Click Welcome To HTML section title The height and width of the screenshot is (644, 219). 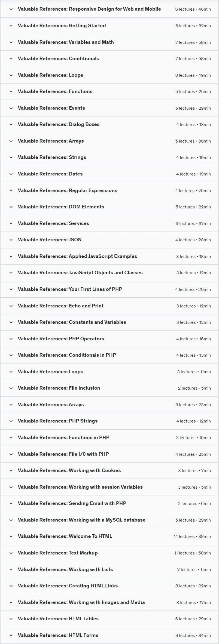click(65, 536)
